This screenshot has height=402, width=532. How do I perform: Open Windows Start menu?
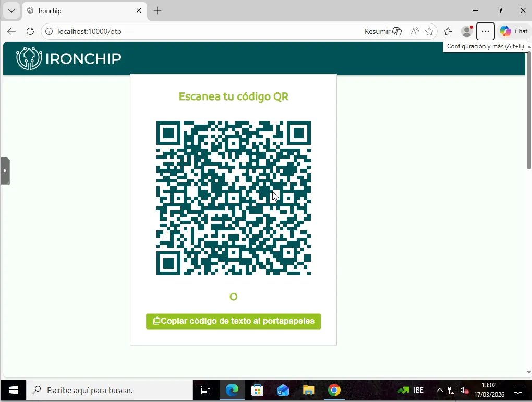pyautogui.click(x=13, y=390)
